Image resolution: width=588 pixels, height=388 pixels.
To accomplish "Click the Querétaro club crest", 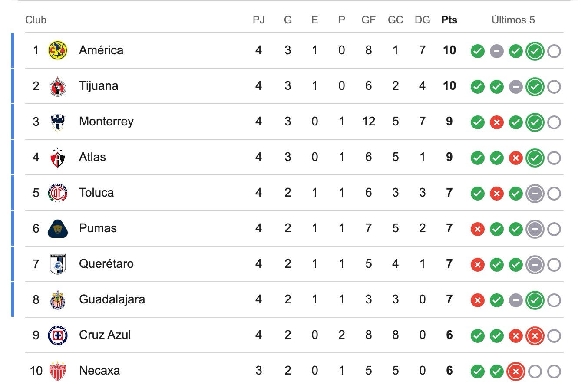I will pyautogui.click(x=57, y=264).
